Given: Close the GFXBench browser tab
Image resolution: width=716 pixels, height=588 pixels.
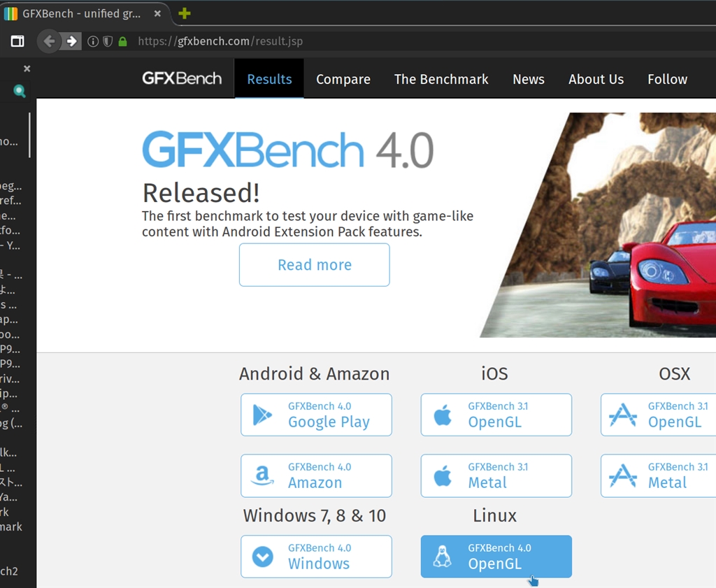Looking at the screenshot, I should [x=157, y=14].
